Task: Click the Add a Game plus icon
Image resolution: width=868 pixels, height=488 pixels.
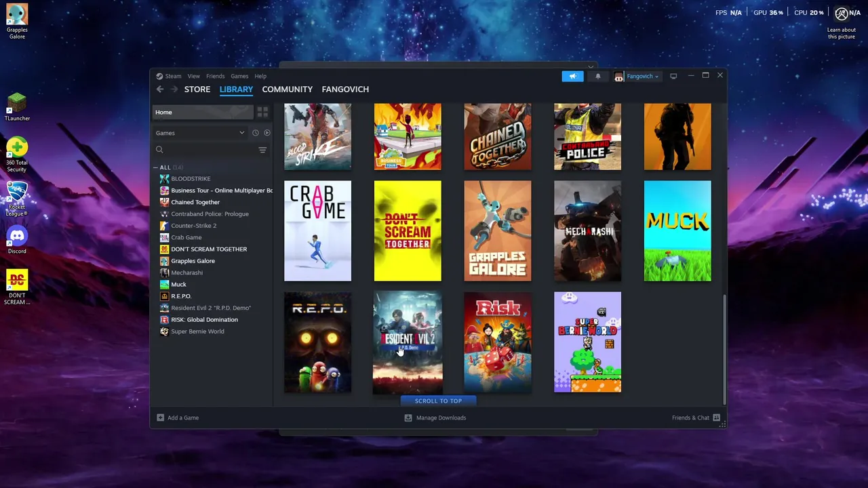Action: click(160, 418)
